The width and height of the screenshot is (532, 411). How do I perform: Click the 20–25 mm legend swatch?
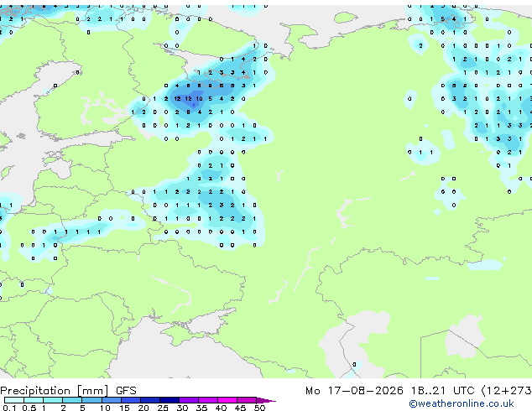pos(149,400)
